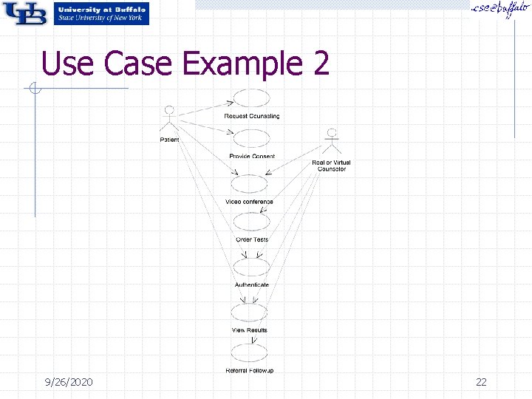Select the Provide Consent use case oval
The width and height of the screenshot is (532, 399).
coord(251,138)
